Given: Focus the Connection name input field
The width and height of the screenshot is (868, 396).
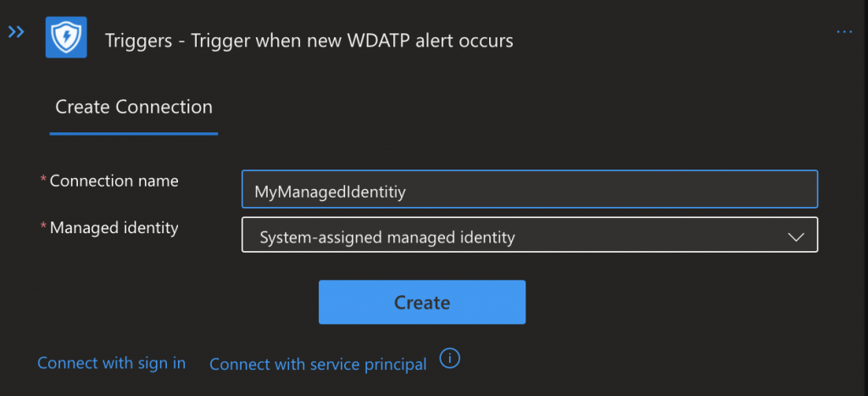Looking at the screenshot, I should pyautogui.click(x=529, y=189).
